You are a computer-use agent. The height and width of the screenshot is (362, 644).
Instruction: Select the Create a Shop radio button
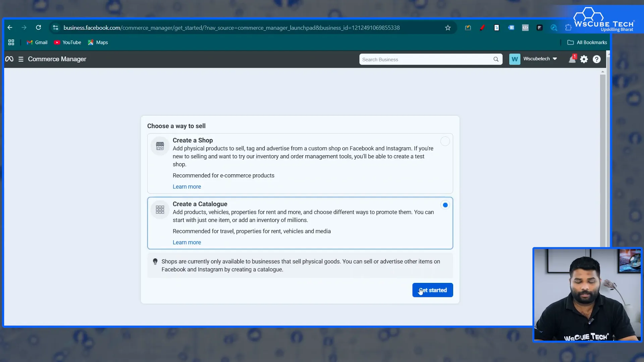coord(445,141)
